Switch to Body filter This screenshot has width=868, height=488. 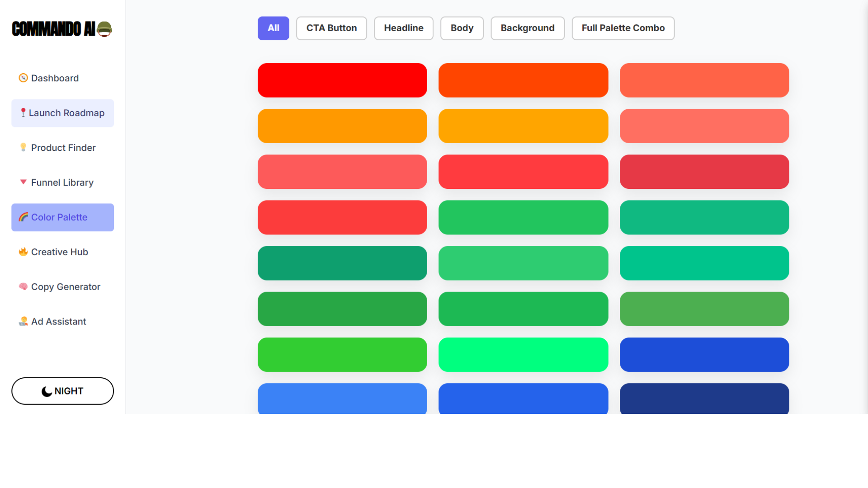[x=462, y=28]
